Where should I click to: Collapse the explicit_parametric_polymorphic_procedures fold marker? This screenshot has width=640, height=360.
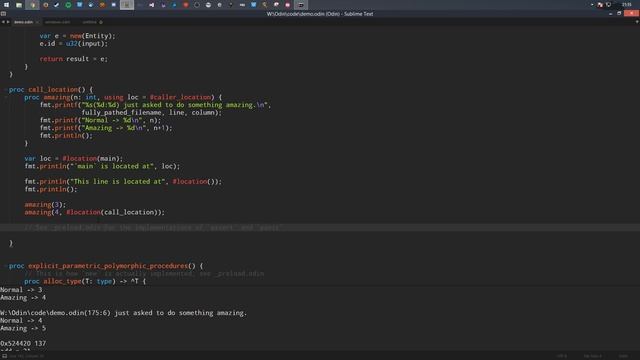(5, 266)
